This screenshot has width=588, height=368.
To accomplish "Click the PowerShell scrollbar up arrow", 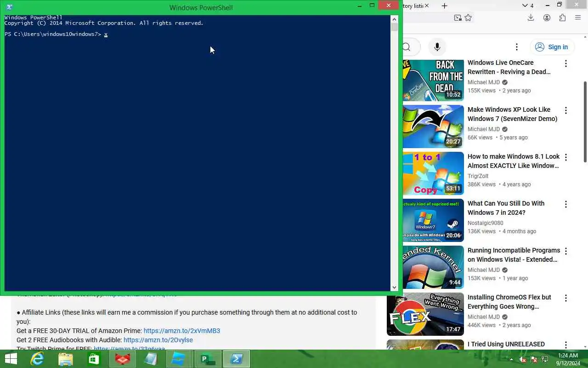I will click(394, 19).
